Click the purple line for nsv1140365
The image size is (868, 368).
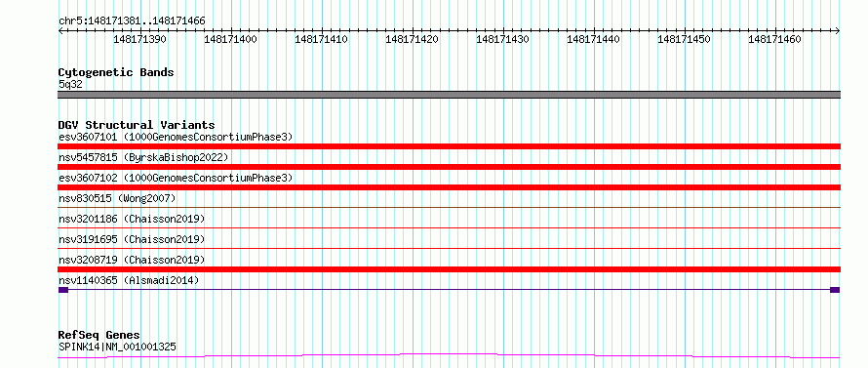coord(449,289)
